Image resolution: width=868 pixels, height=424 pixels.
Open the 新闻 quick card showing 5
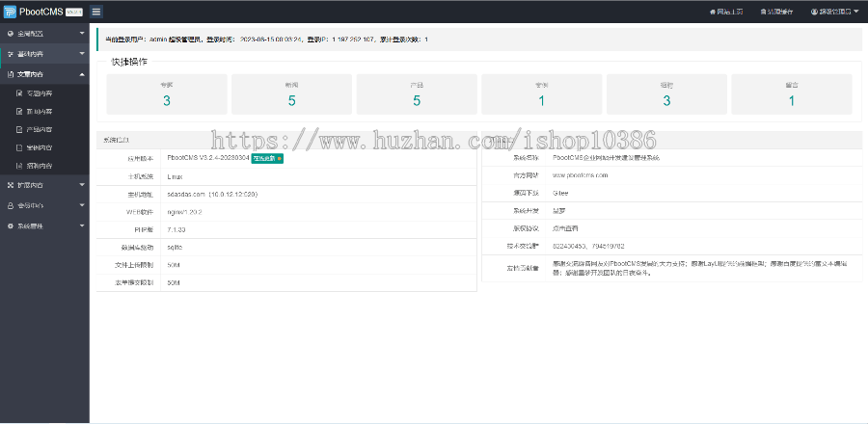(x=291, y=94)
